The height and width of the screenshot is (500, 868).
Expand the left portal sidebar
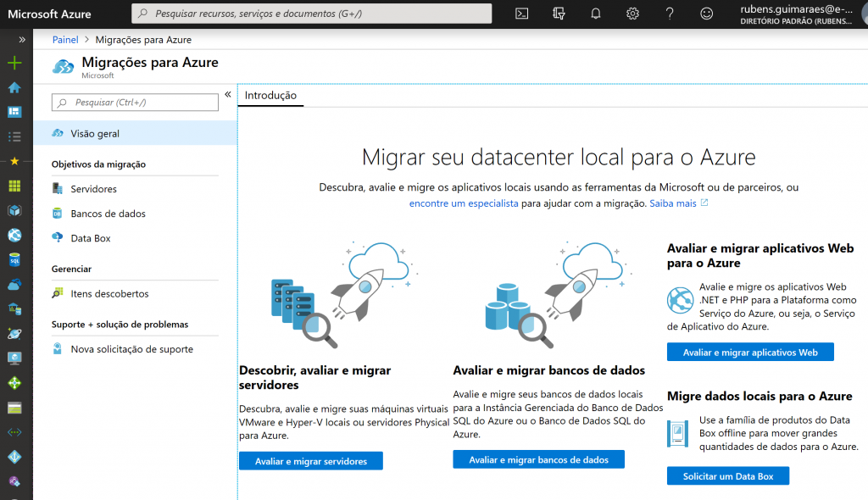coord(22,40)
